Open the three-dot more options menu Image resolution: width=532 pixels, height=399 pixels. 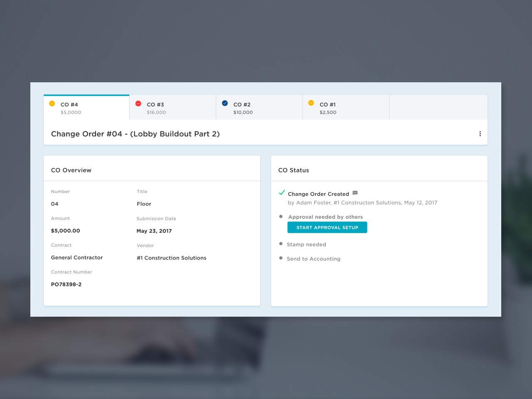[480, 134]
